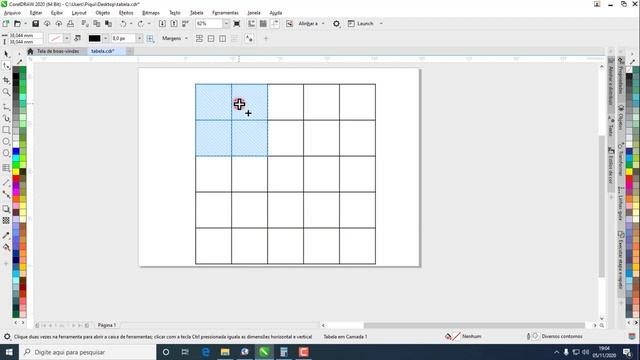Click the border selection icon
This screenshot has height=360, width=640.
tap(150, 38)
